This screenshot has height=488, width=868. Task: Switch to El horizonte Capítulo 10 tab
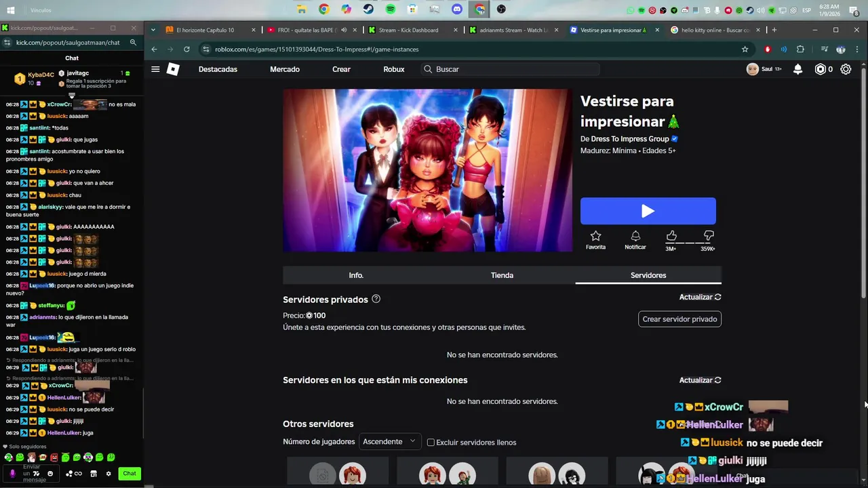(210, 30)
